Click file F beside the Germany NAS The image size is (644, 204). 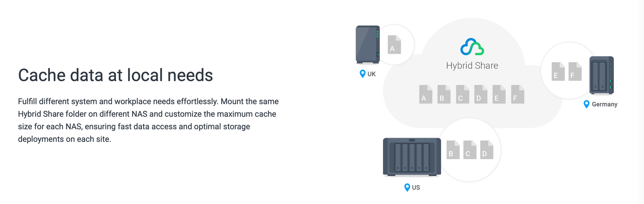pyautogui.click(x=575, y=71)
